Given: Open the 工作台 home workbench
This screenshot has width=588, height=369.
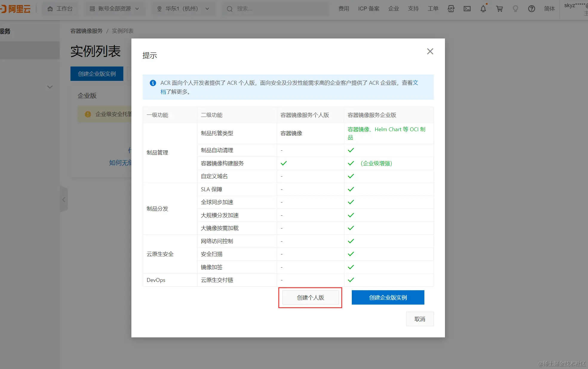Looking at the screenshot, I should click(60, 9).
